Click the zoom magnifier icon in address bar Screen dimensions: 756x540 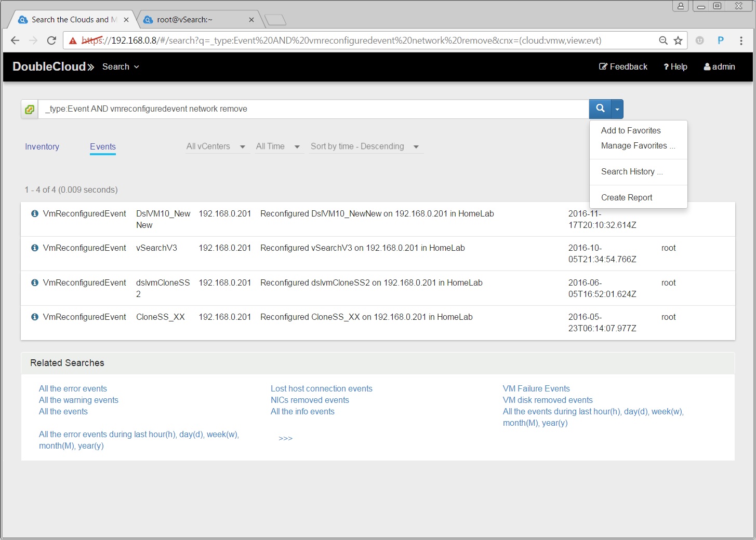point(663,40)
